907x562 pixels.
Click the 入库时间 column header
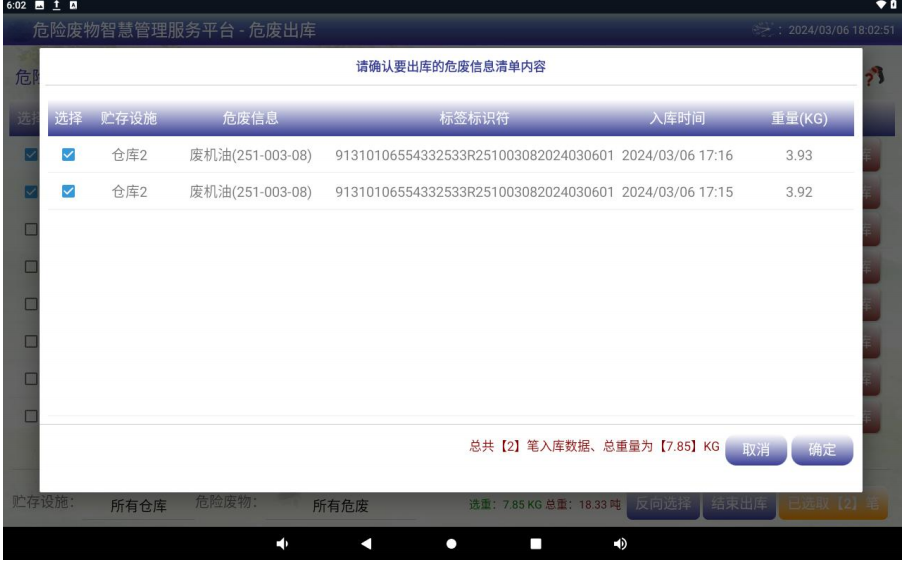point(677,119)
